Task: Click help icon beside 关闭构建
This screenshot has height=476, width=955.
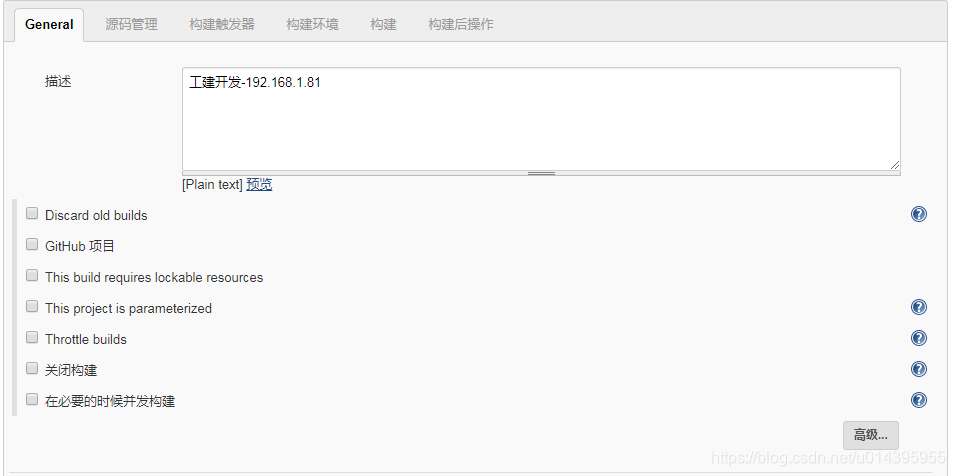Action: pos(918,369)
